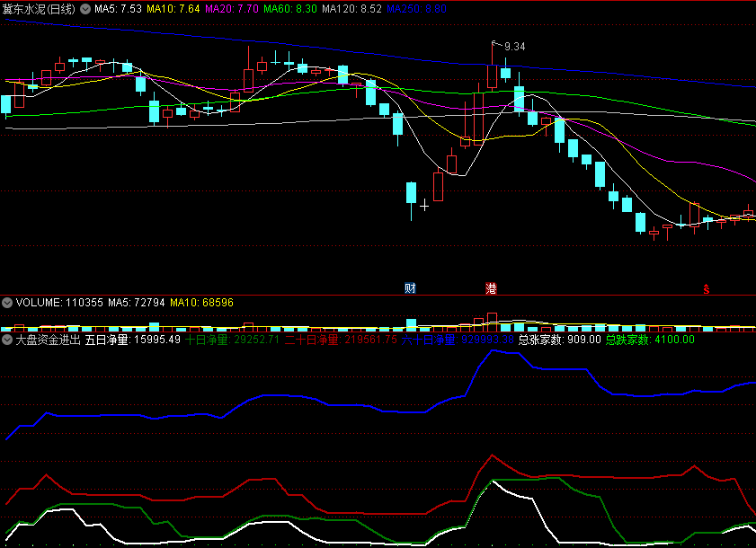Click the 9.34 high price annotation
This screenshot has width=756, height=548.
(514, 47)
